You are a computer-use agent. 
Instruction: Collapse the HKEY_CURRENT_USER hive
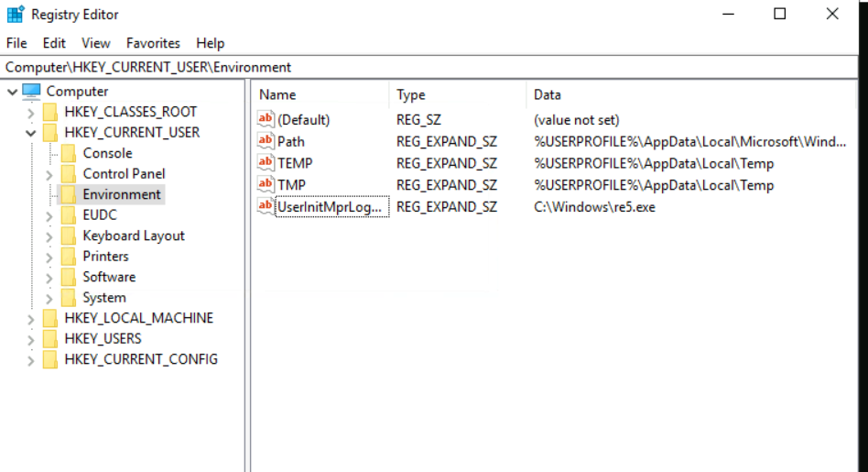click(31, 133)
